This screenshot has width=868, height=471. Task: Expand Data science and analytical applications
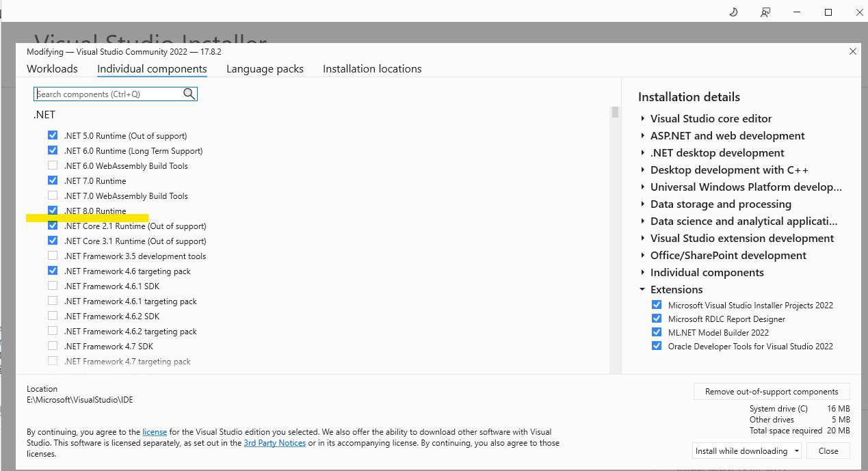click(x=643, y=221)
